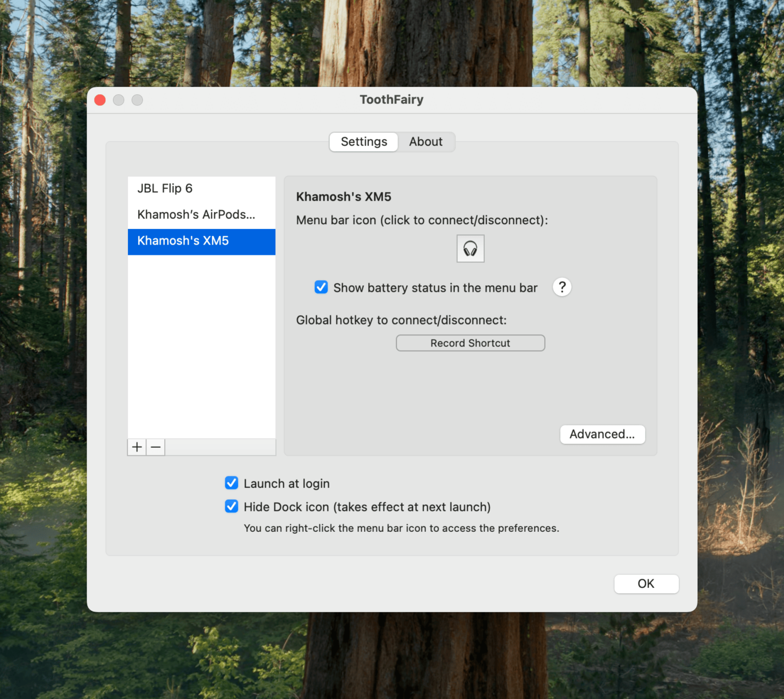The image size is (784, 699).
Task: Click the gray minimize window button
Action: [x=118, y=100]
